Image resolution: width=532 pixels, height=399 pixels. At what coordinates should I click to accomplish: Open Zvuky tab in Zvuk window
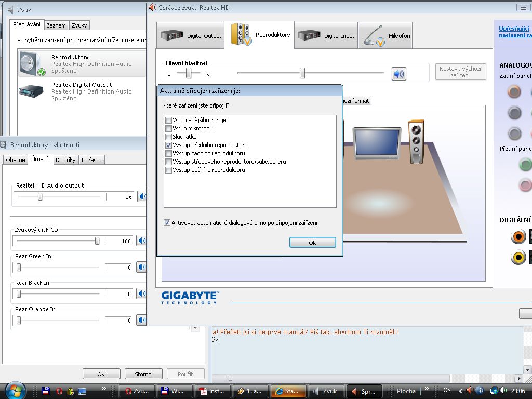pyautogui.click(x=79, y=25)
